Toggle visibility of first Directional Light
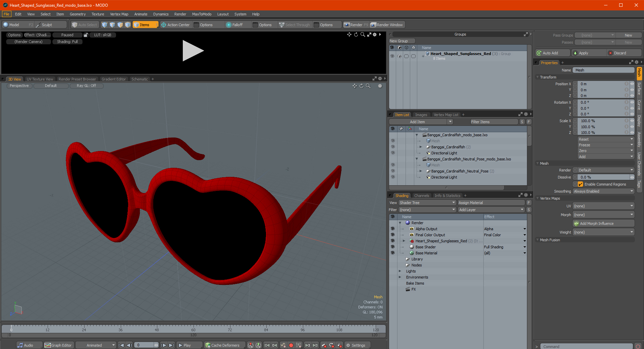Viewport: 644px width, 349px height. 393,153
